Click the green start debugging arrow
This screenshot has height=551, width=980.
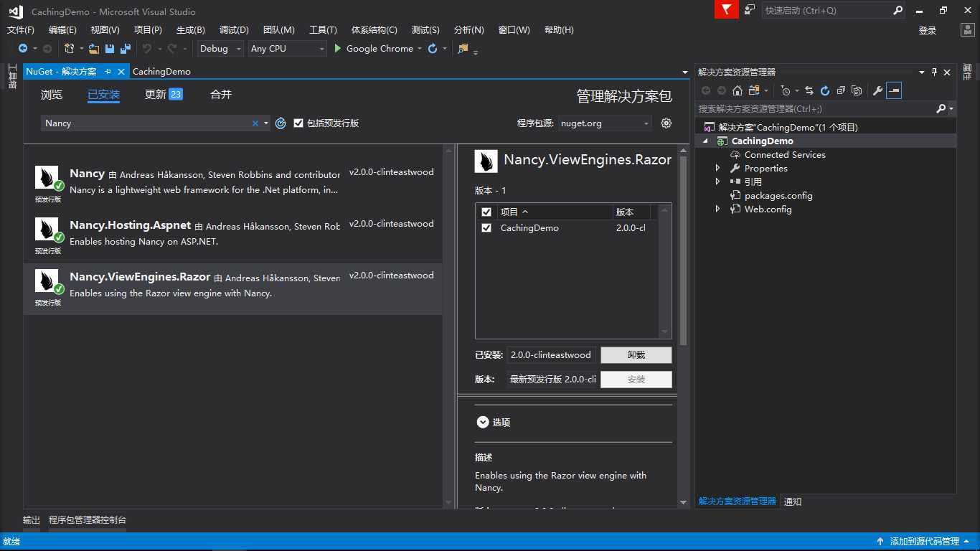(x=339, y=49)
